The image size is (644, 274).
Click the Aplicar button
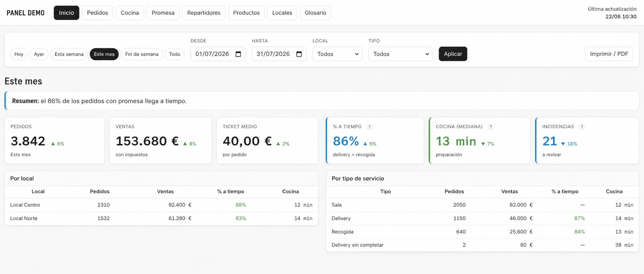pos(453,54)
